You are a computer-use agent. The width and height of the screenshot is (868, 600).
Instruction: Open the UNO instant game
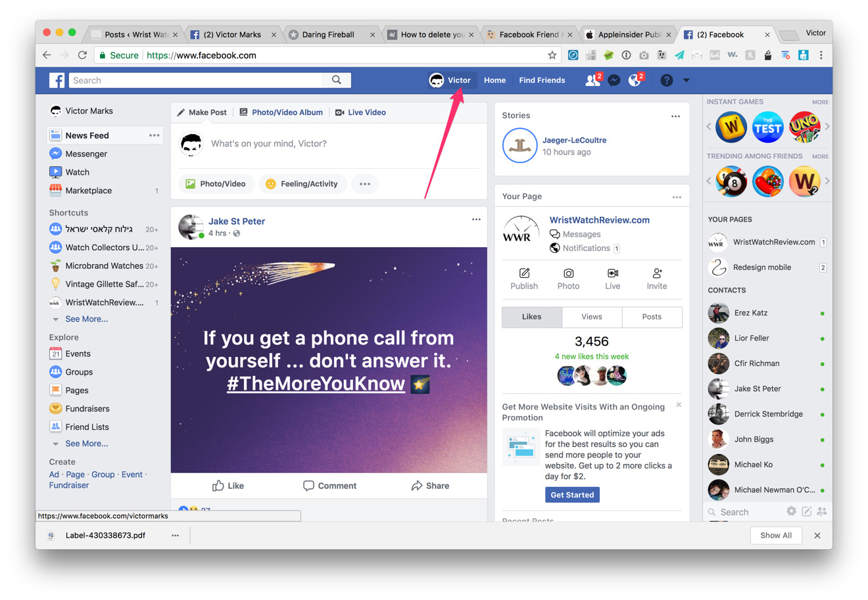coord(805,127)
